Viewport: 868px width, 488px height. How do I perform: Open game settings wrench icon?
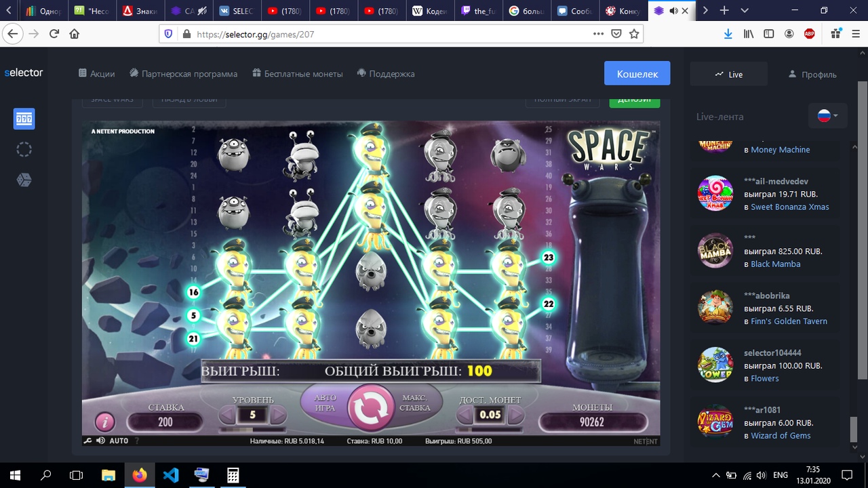pyautogui.click(x=87, y=441)
